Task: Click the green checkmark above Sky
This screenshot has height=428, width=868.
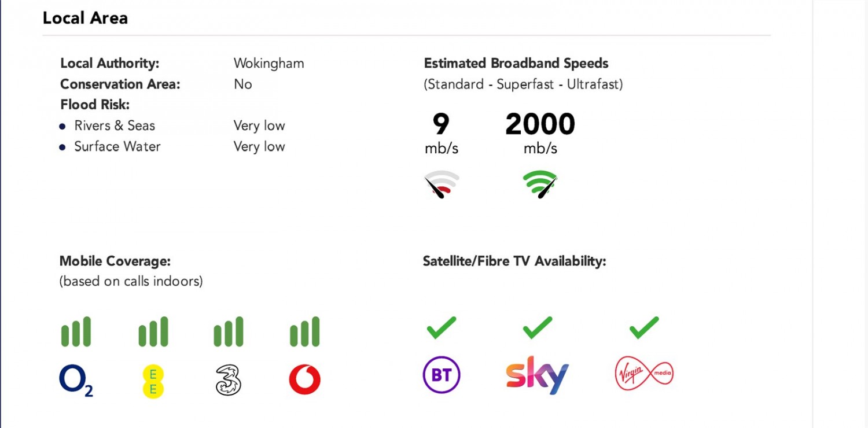Action: [538, 327]
